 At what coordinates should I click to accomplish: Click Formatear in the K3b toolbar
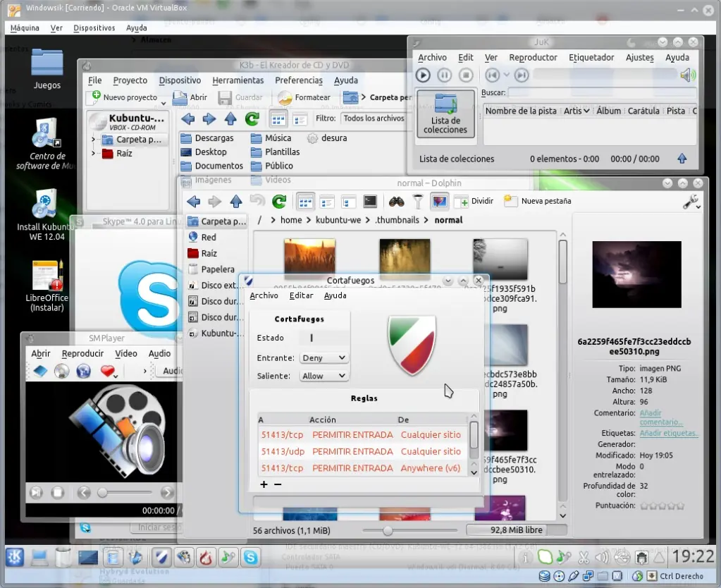tap(304, 97)
